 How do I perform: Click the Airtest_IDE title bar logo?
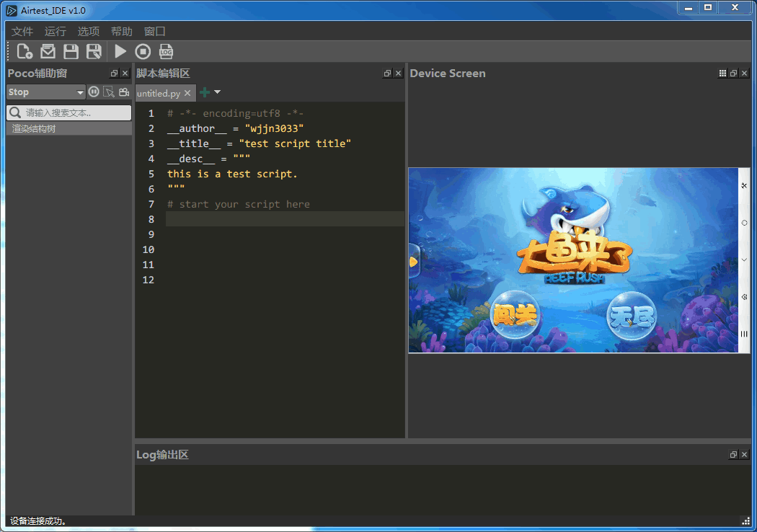[x=12, y=10]
